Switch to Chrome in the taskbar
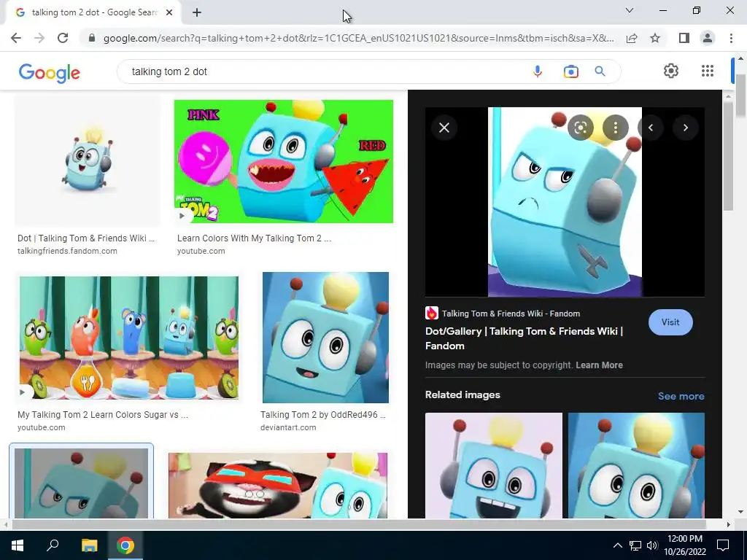Viewport: 747px width, 560px height. [125, 545]
